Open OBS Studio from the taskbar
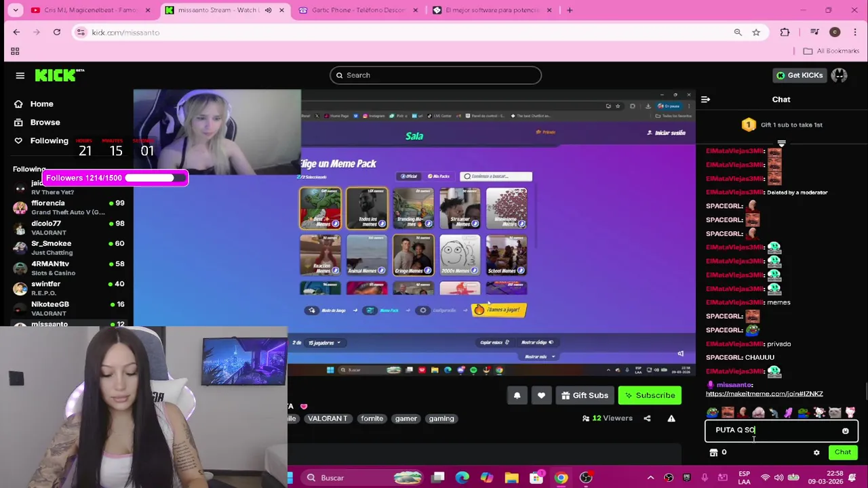 point(586,478)
